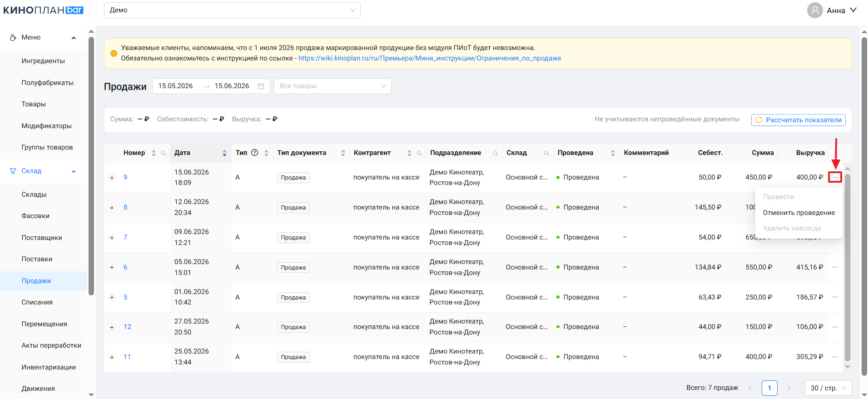Toggle sort arrows on Дата column

224,153
